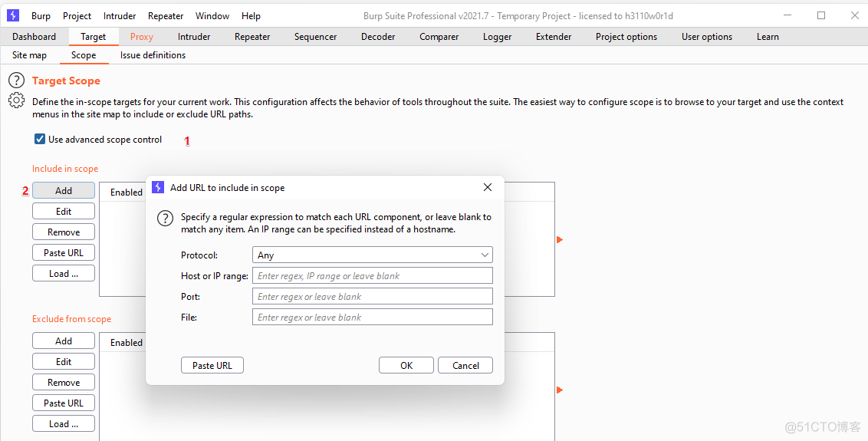Switch to the Logger tab
The height and width of the screenshot is (441, 868).
click(x=497, y=37)
